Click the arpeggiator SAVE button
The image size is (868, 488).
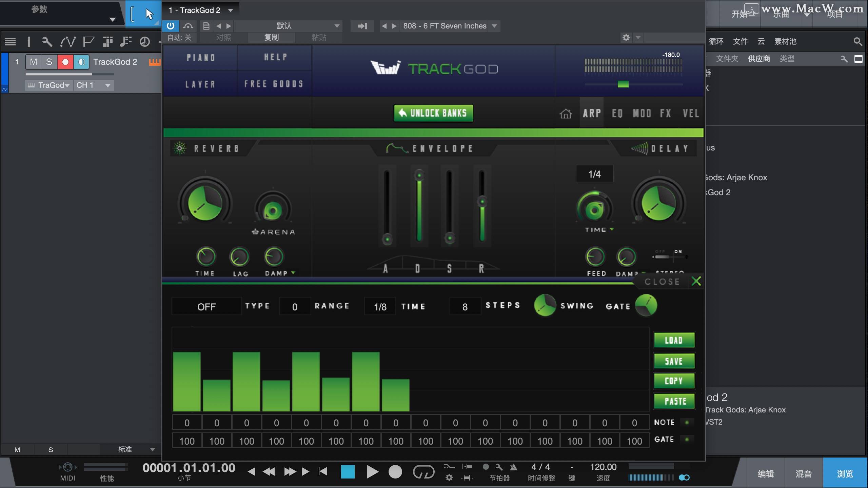674,361
